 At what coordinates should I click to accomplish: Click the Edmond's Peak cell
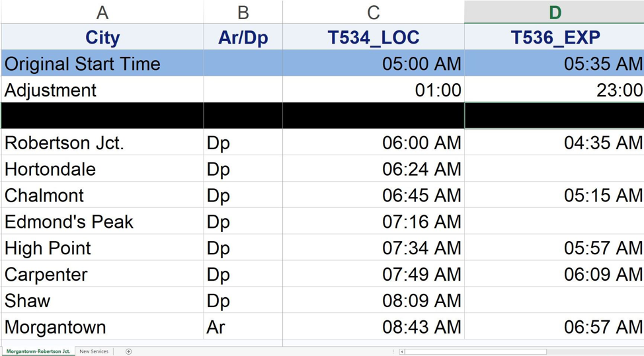pyautogui.click(x=102, y=222)
